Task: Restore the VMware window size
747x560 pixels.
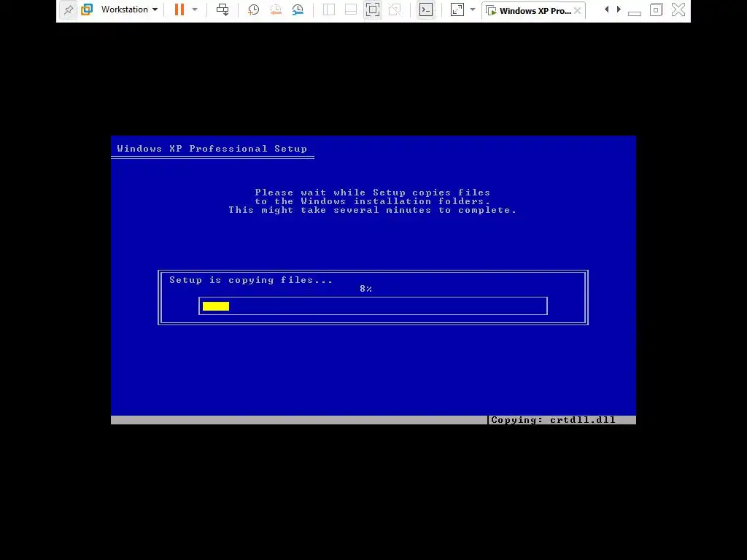Action: pos(656,9)
